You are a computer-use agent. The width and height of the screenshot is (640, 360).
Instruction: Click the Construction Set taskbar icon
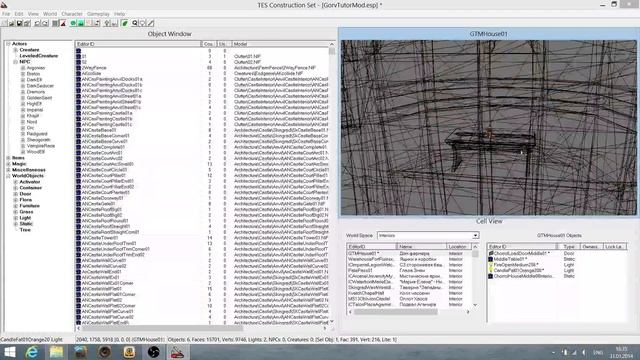coord(178,352)
